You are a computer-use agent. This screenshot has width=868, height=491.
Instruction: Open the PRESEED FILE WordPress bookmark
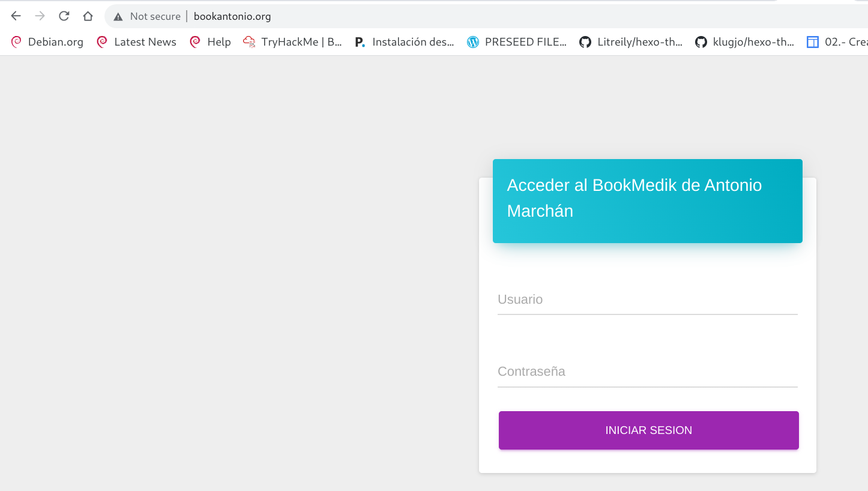pos(517,42)
